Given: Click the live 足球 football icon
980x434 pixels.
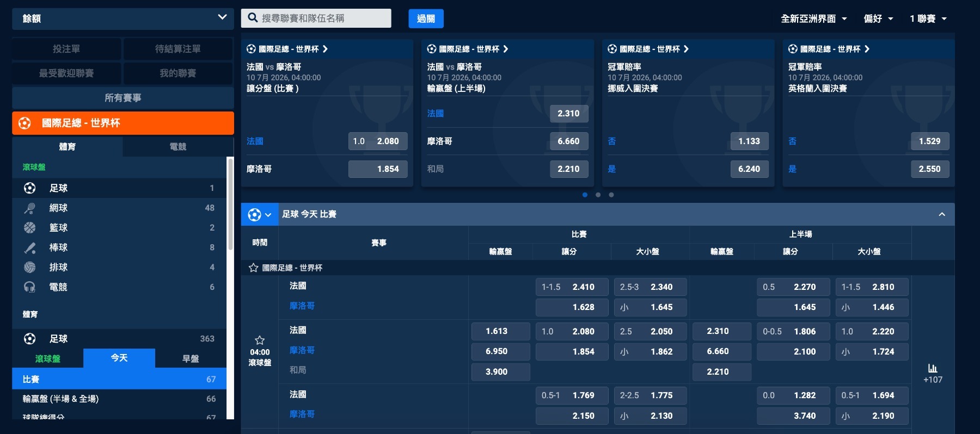Looking at the screenshot, I should click(x=30, y=188).
